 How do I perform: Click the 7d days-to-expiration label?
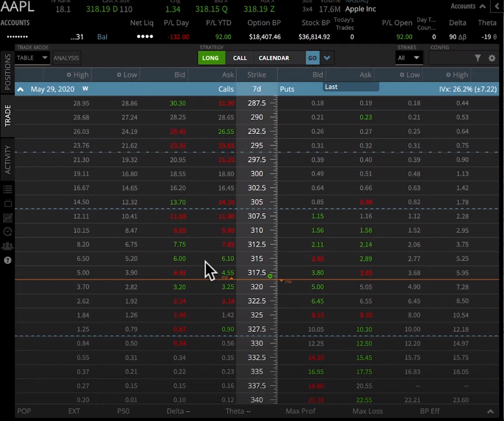(x=257, y=89)
